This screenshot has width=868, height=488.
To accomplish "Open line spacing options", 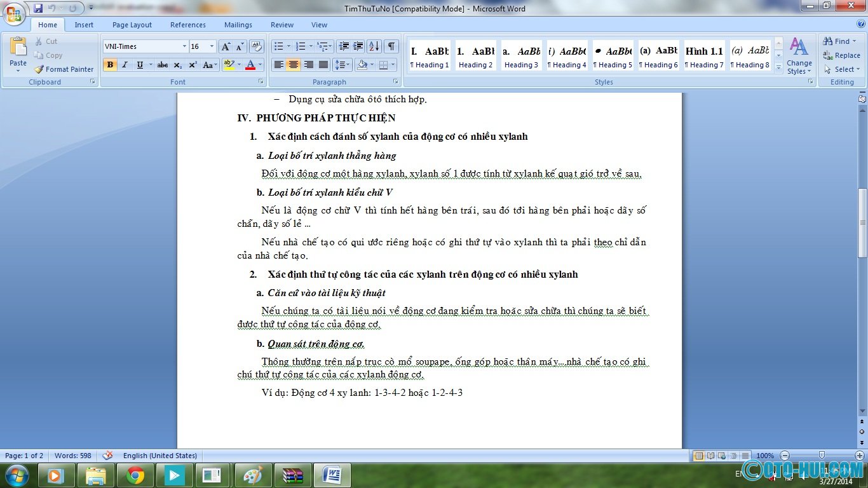I will tap(342, 65).
